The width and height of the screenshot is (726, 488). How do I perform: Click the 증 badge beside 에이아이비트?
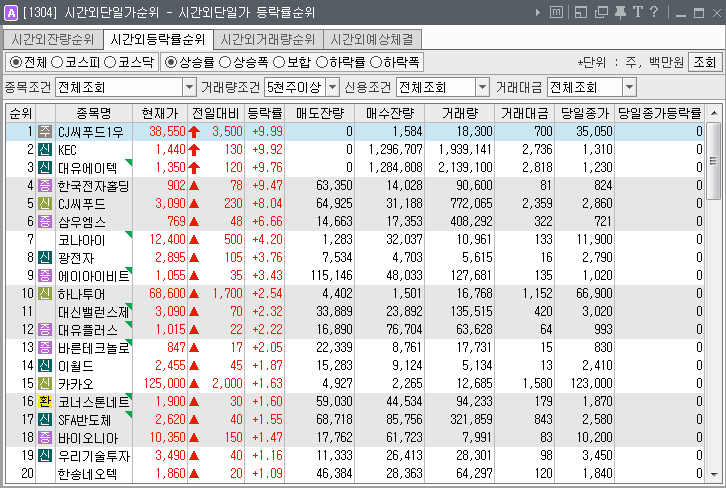coord(44,275)
